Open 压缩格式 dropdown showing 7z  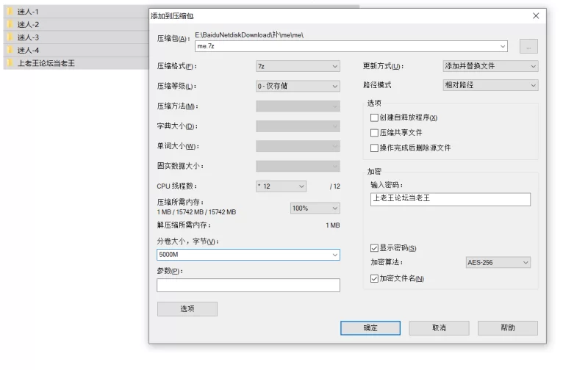(x=298, y=66)
